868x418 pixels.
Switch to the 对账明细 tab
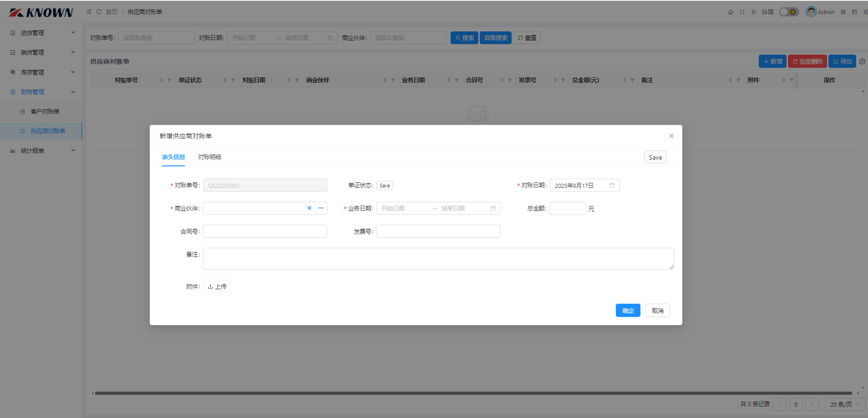[209, 157]
